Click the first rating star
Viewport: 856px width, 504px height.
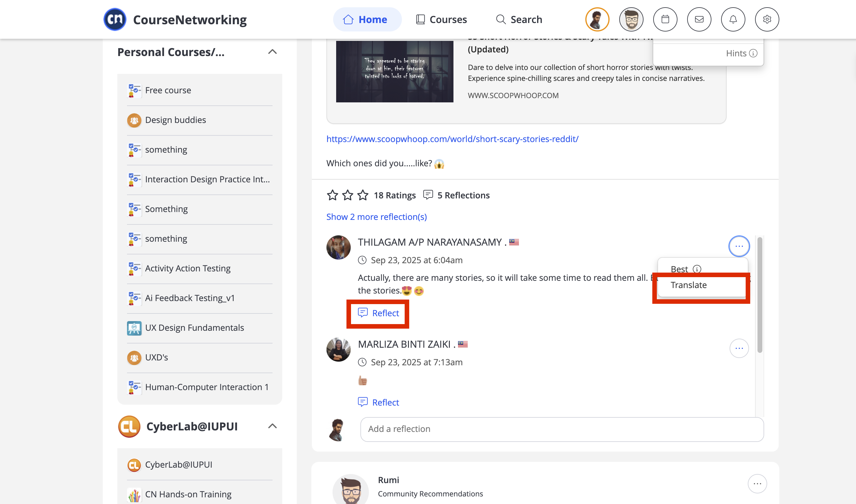(332, 195)
